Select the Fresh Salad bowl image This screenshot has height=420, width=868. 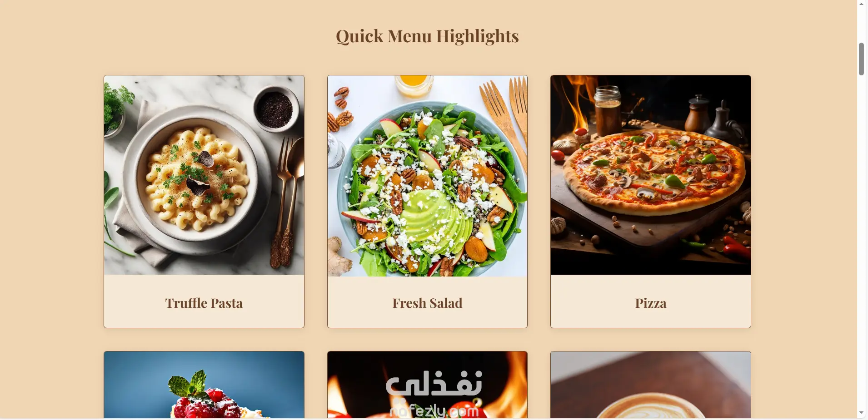click(427, 176)
